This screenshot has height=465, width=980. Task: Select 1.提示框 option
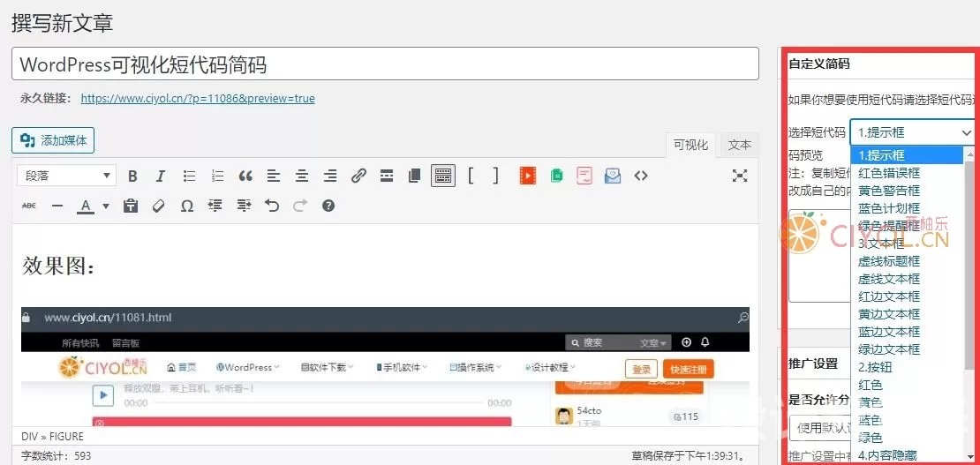click(907, 155)
